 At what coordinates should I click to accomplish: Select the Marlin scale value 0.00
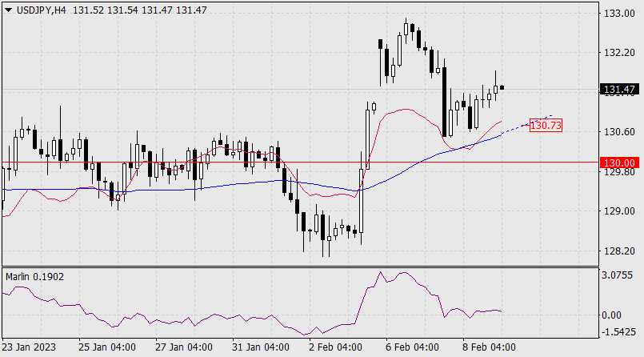point(611,315)
